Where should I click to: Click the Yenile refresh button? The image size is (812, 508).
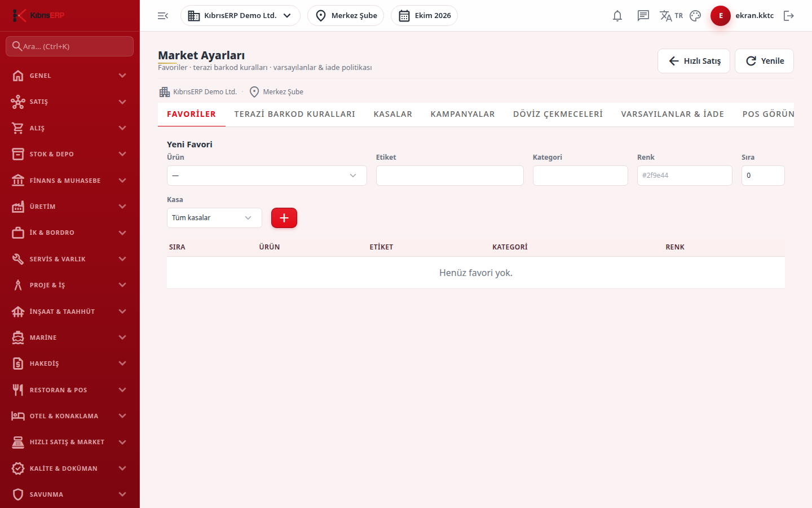pos(764,61)
